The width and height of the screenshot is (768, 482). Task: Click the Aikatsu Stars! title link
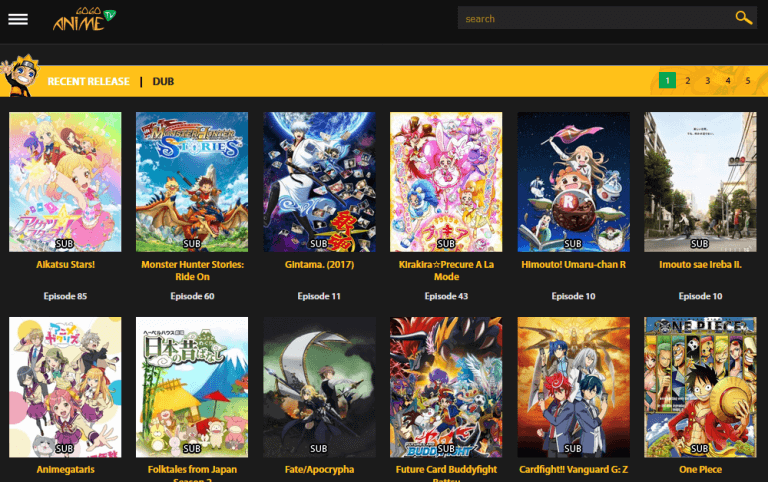pos(65,265)
